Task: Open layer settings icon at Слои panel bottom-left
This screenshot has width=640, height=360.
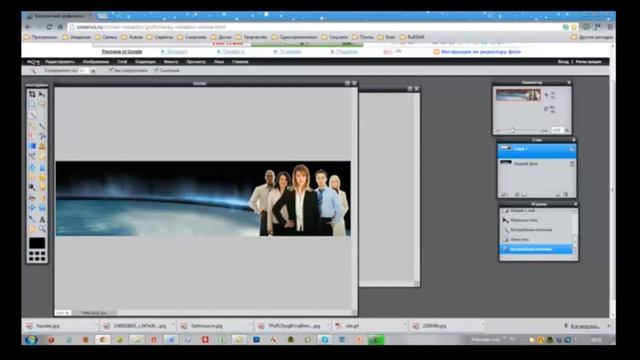Action: coord(504,195)
